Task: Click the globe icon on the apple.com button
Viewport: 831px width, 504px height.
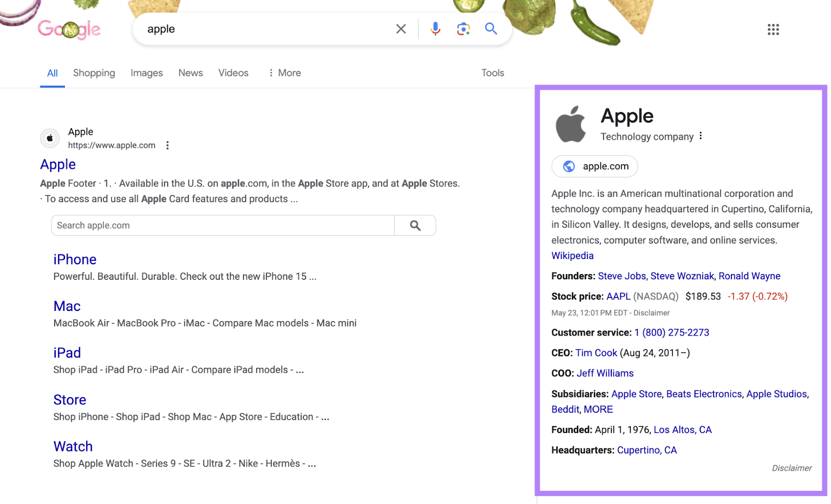Action: (x=569, y=166)
